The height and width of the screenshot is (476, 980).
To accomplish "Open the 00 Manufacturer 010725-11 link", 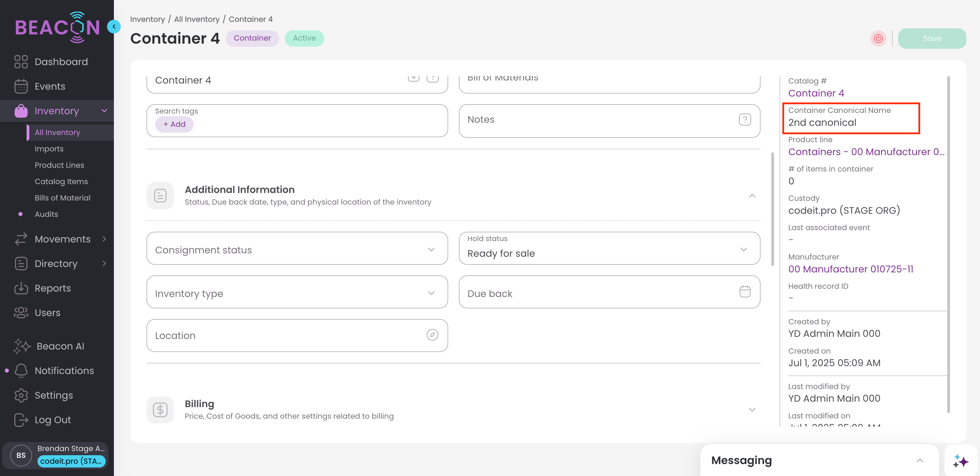I will (x=850, y=269).
